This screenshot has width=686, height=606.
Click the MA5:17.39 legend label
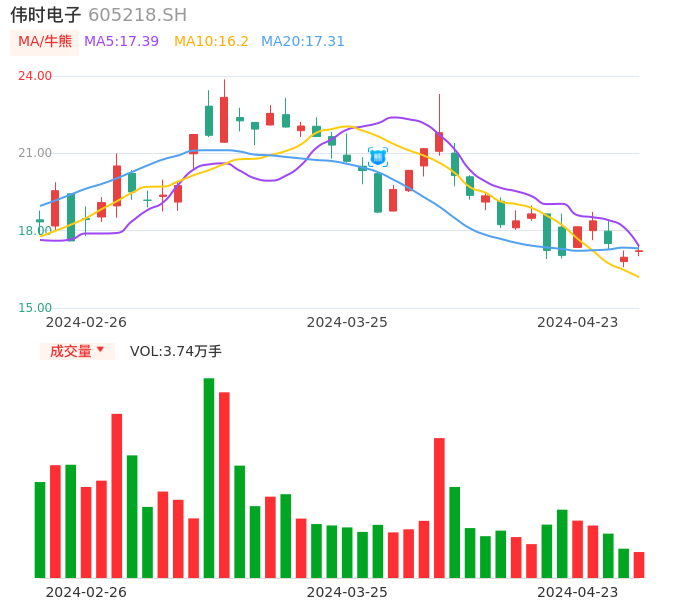tap(121, 42)
